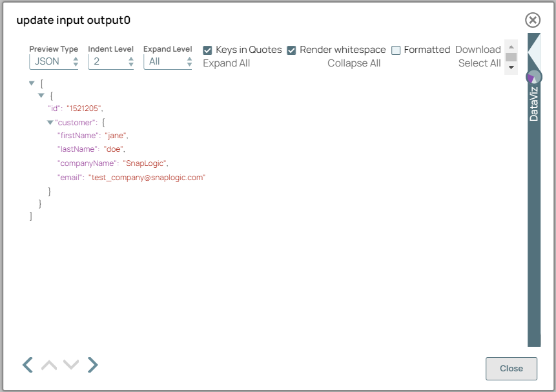Disable Render whitespace
The height and width of the screenshot is (392, 556).
[291, 50]
